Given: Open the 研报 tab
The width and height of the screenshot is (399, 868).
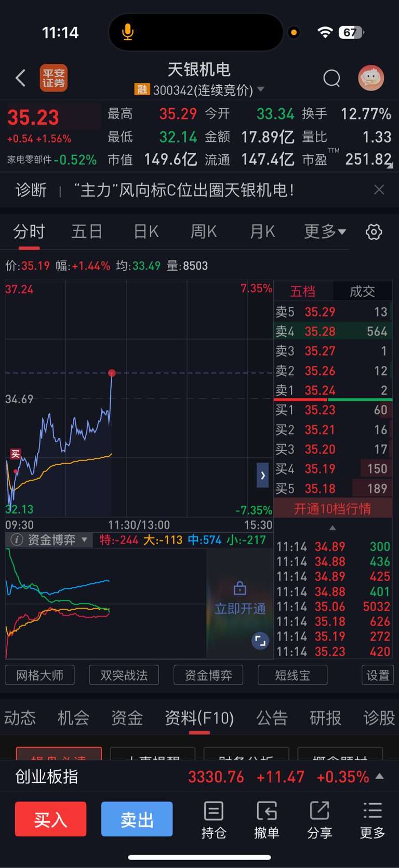Looking at the screenshot, I should tap(325, 718).
